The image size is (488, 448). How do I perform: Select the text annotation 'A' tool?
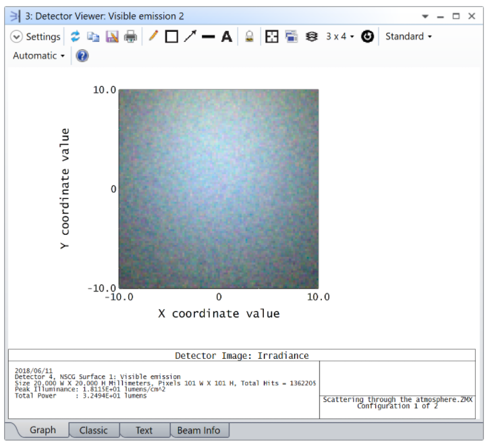tap(227, 36)
